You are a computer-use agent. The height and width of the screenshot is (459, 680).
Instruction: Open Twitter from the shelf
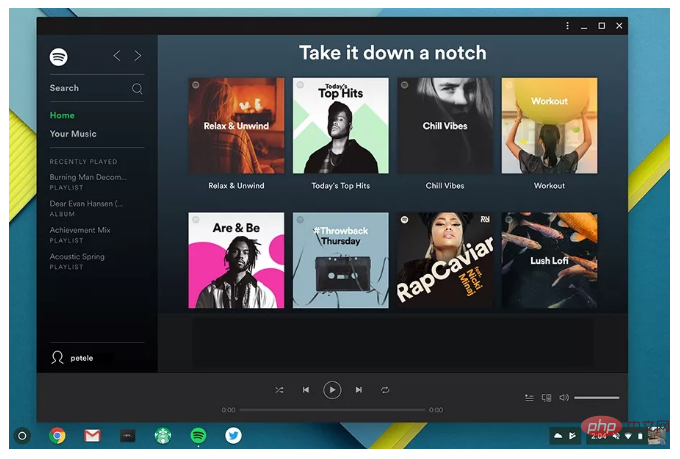point(233,436)
